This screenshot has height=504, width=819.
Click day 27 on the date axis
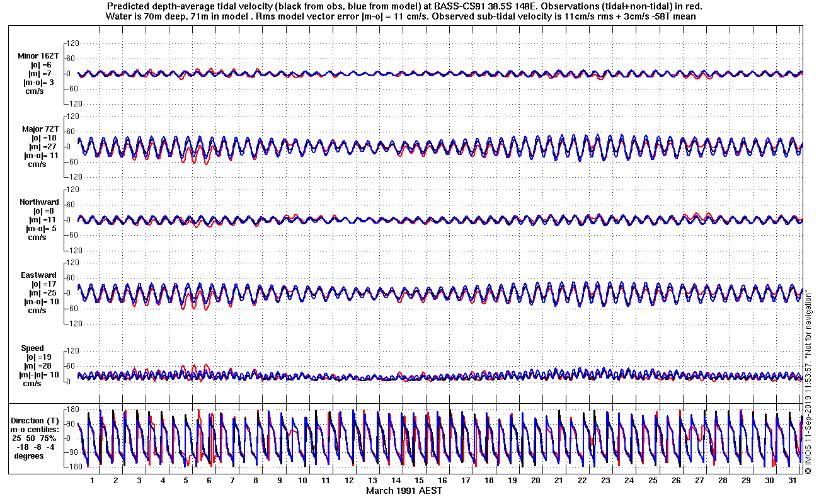coord(699,481)
